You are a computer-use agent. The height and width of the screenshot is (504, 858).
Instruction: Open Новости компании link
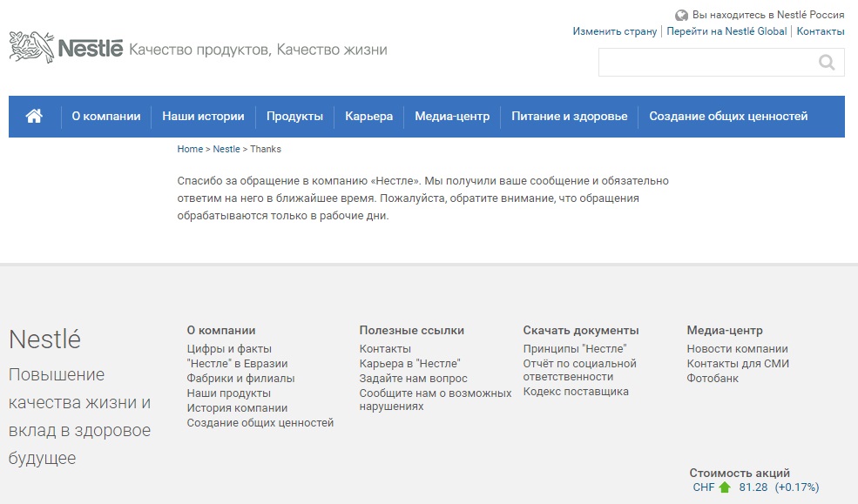737,349
